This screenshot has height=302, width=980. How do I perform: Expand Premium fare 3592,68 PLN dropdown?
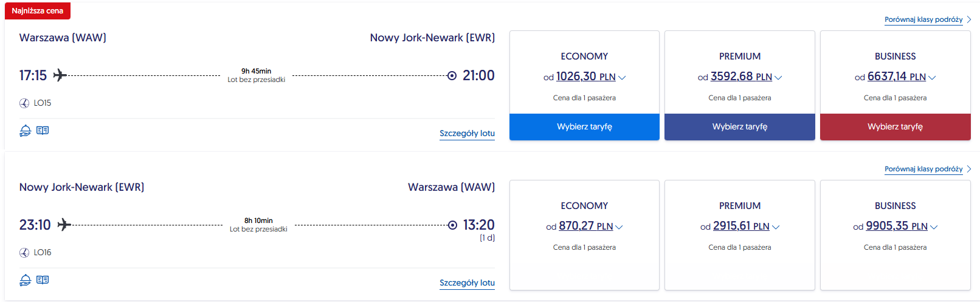tap(778, 78)
